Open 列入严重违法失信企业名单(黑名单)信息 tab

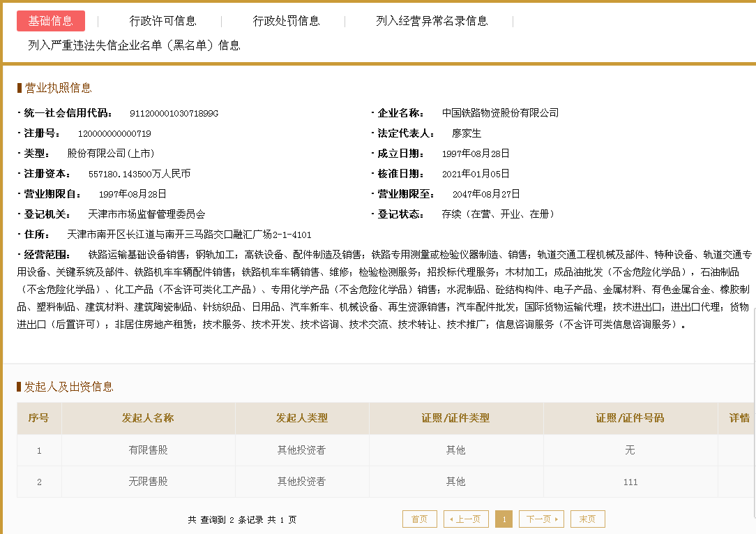point(134,45)
